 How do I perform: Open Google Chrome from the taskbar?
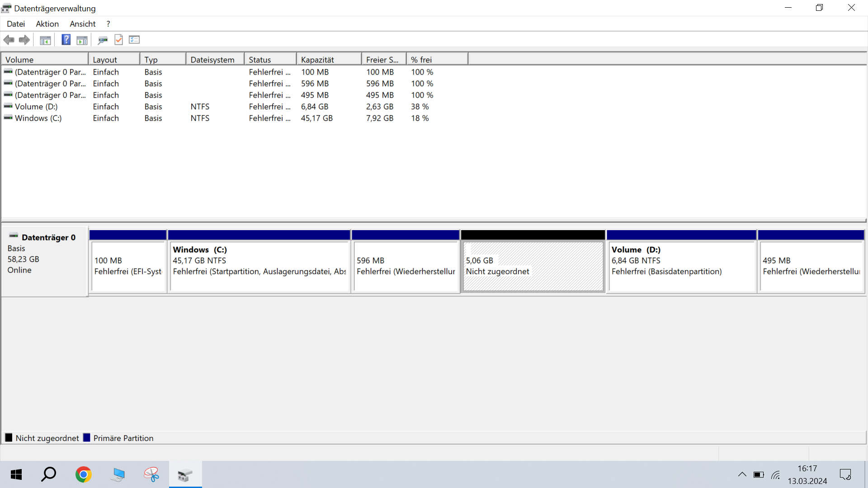tap(84, 474)
